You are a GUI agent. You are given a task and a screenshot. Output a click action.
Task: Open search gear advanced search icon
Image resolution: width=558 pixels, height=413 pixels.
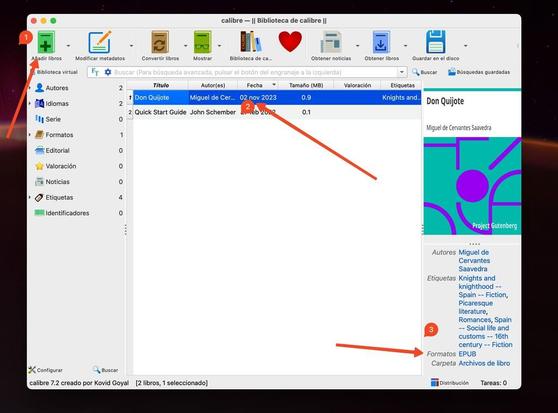click(x=108, y=72)
